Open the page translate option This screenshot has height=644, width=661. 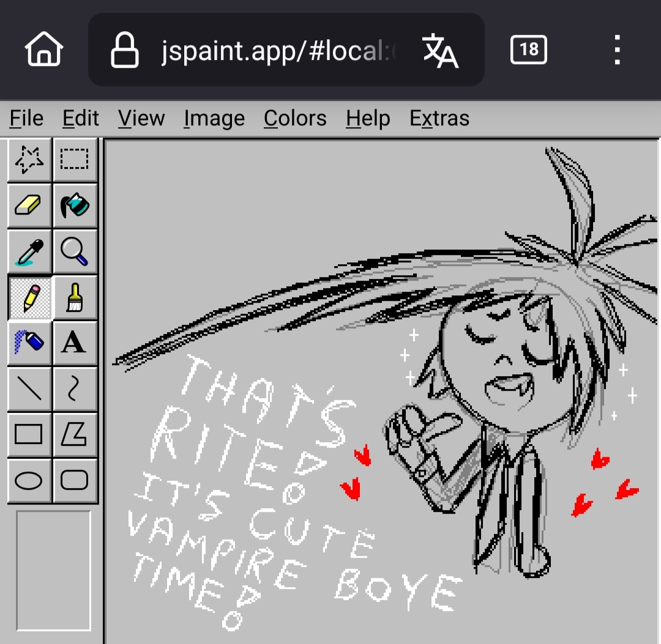[x=440, y=50]
